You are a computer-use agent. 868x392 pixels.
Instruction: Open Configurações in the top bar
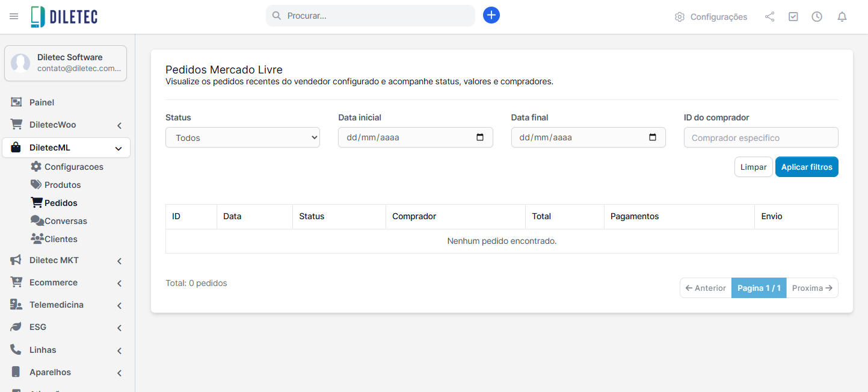(x=711, y=17)
